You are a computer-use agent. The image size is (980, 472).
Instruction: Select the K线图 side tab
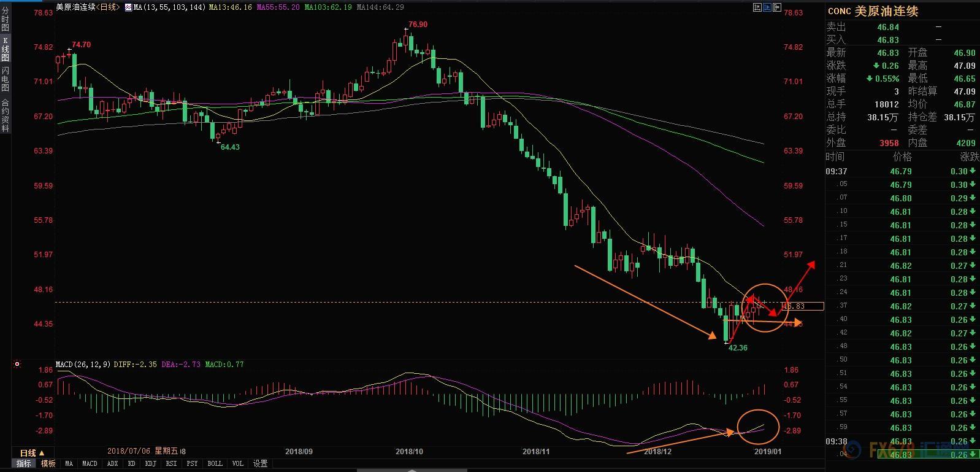coord(6,50)
